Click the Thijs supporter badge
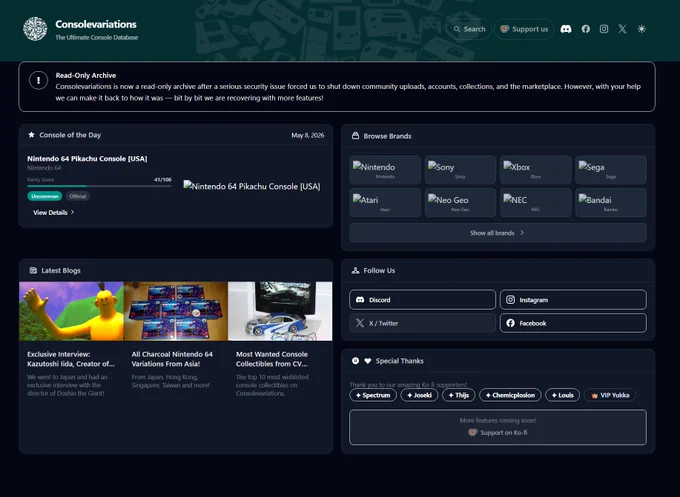The width and height of the screenshot is (680, 497). click(459, 395)
